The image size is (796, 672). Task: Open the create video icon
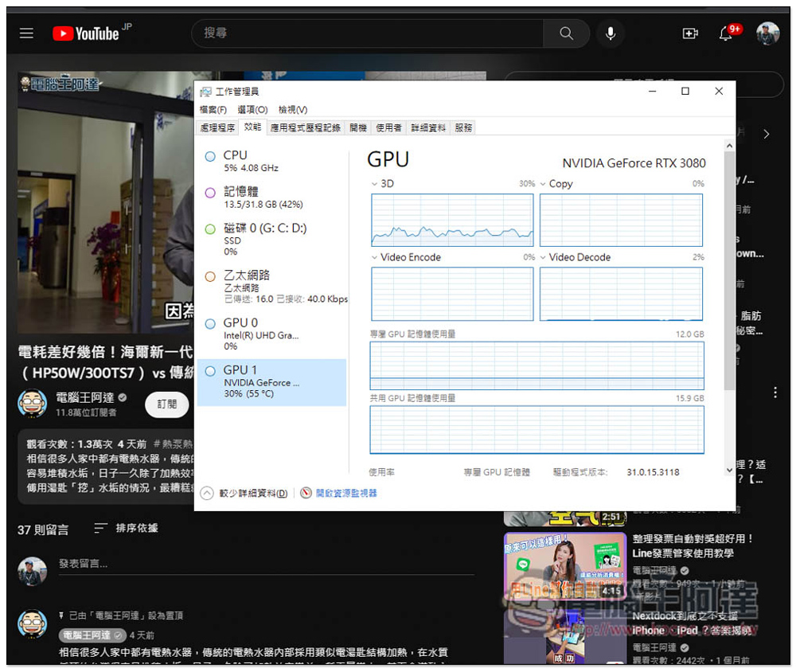(x=689, y=33)
